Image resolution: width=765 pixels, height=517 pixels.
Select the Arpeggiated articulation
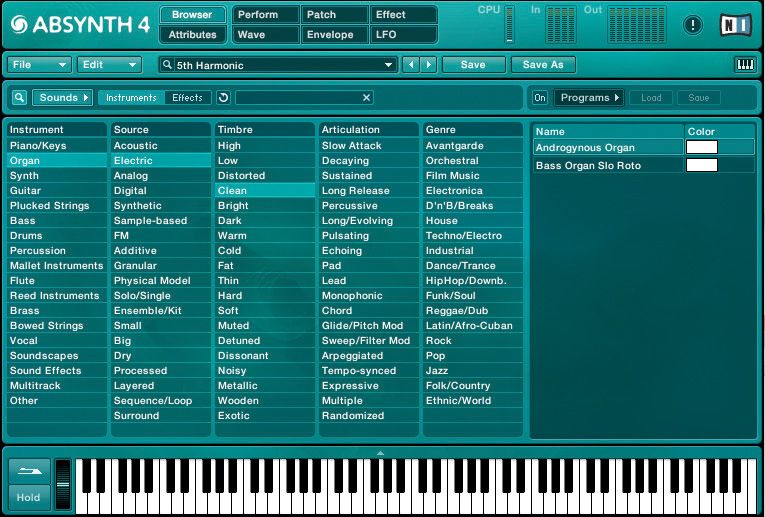tap(368, 356)
